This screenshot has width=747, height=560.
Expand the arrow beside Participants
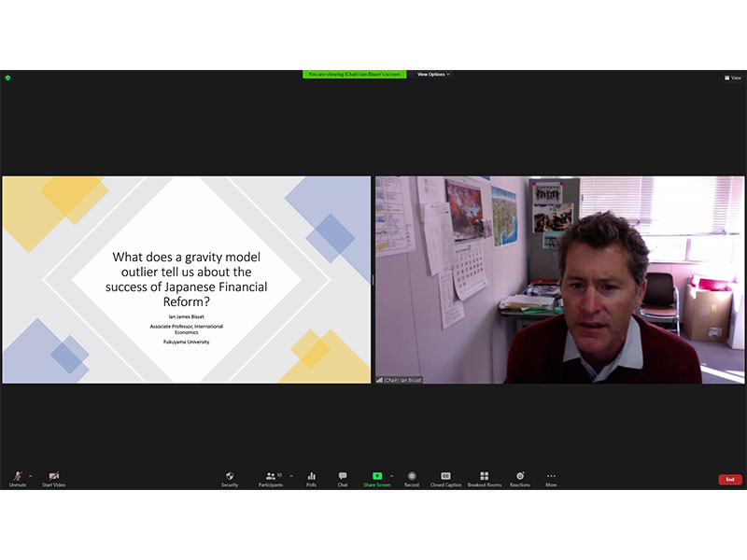coord(290,475)
